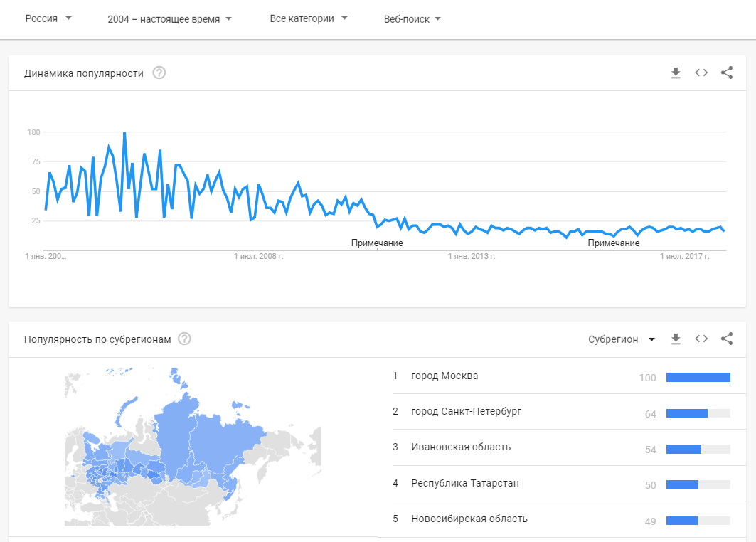
Task: Open the Субрегион view selector
Action: pyautogui.click(x=621, y=339)
